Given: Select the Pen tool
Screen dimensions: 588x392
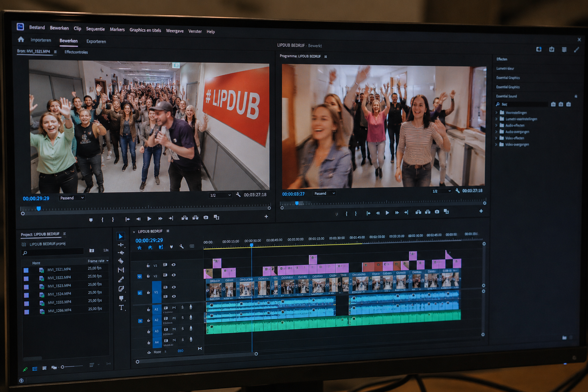Looking at the screenshot, I should click(121, 279).
